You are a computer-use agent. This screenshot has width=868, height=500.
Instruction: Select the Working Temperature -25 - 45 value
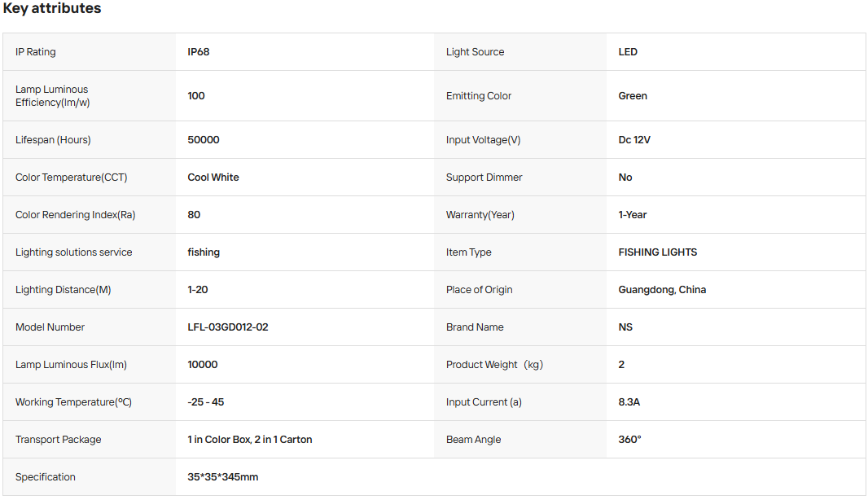(205, 402)
